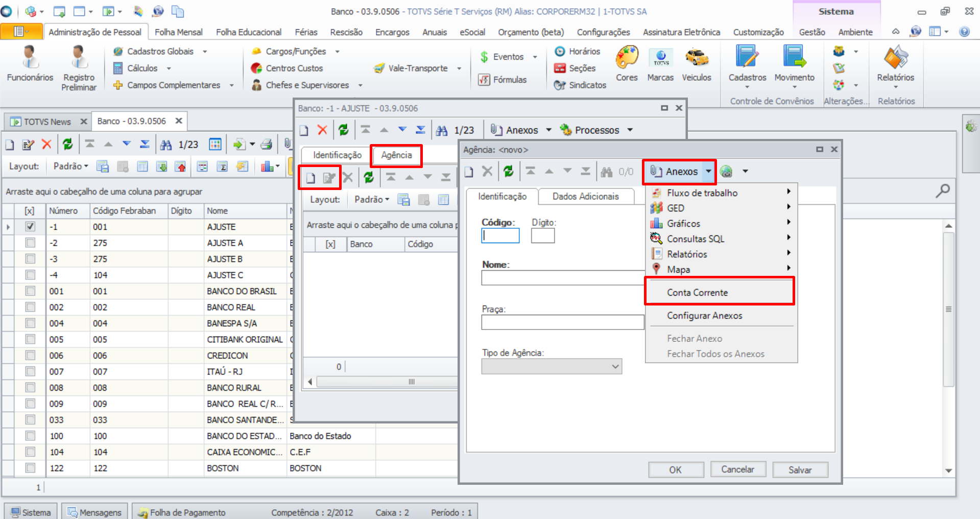Image resolution: width=980 pixels, height=519 pixels.
Task: Expand Cadastros Globais dropdown
Action: pos(205,52)
